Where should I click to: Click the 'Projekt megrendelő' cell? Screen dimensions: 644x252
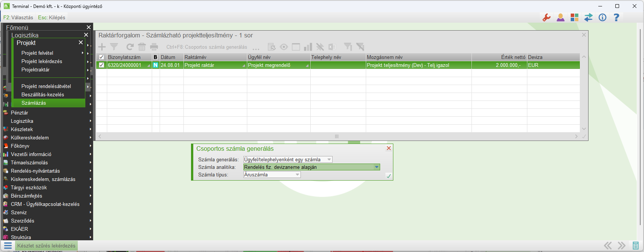[279, 65]
